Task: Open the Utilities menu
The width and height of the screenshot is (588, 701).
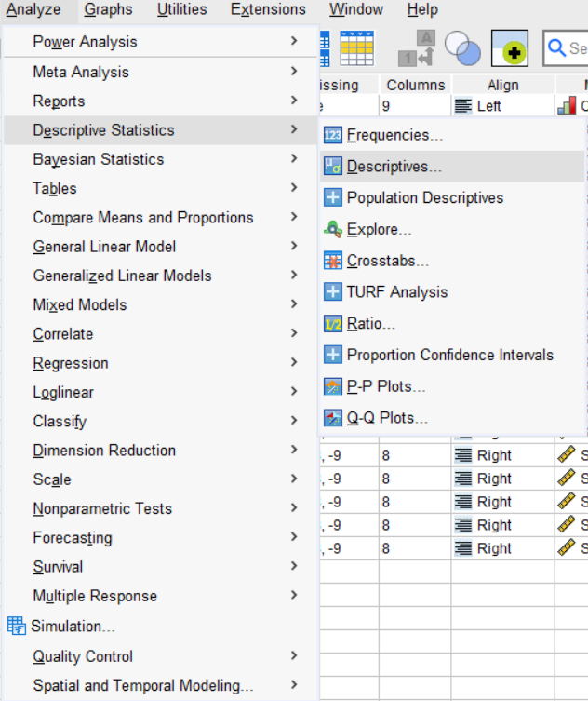Action: point(181,9)
